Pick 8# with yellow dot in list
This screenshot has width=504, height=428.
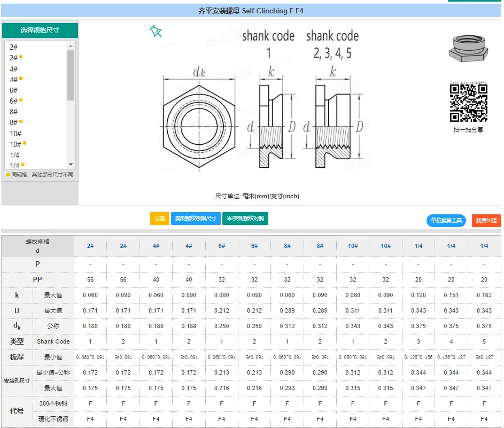click(x=14, y=122)
